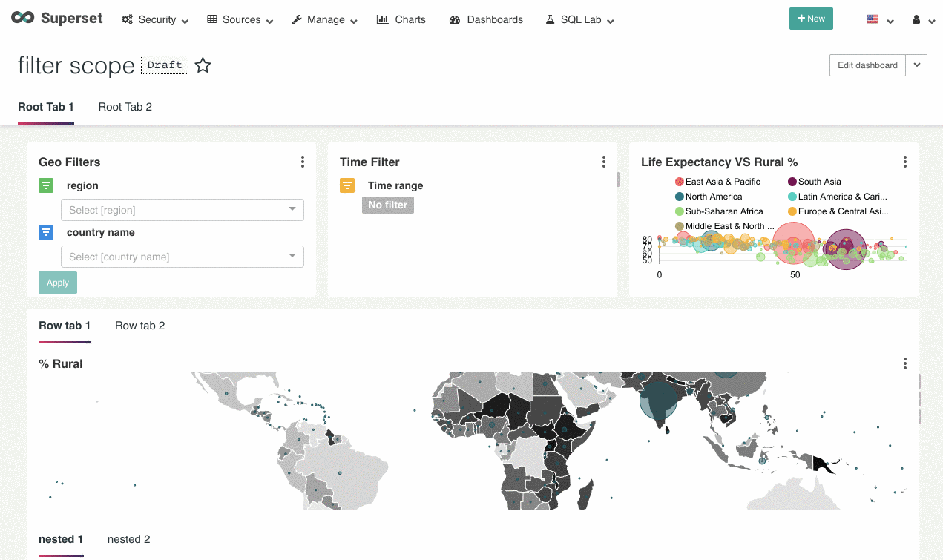
Task: Open the language flag dropdown
Action: point(880,20)
